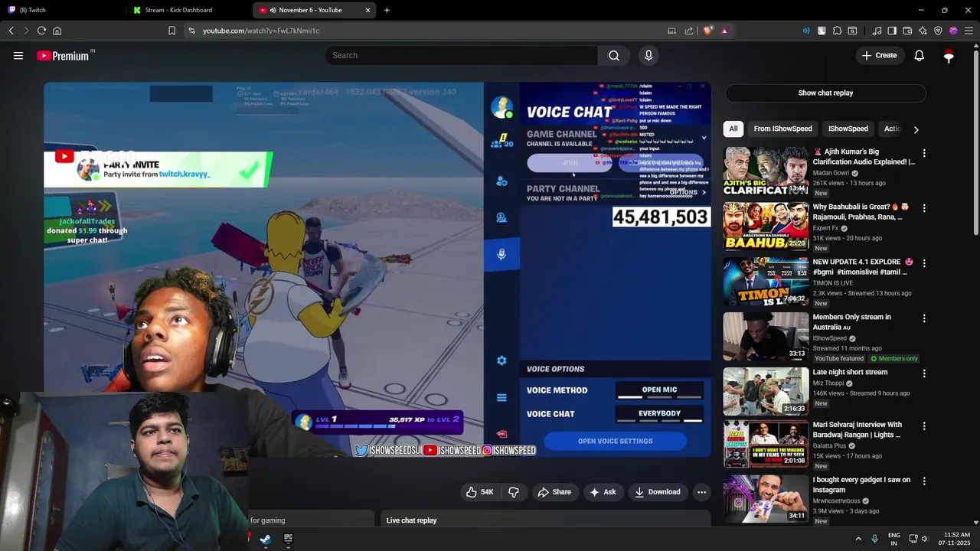Dislike the video

[x=514, y=492]
